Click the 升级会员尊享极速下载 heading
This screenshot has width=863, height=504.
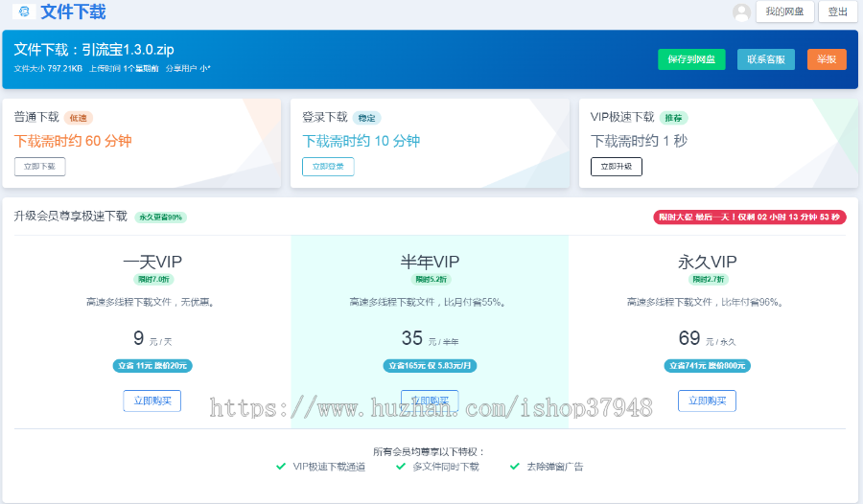coord(70,217)
